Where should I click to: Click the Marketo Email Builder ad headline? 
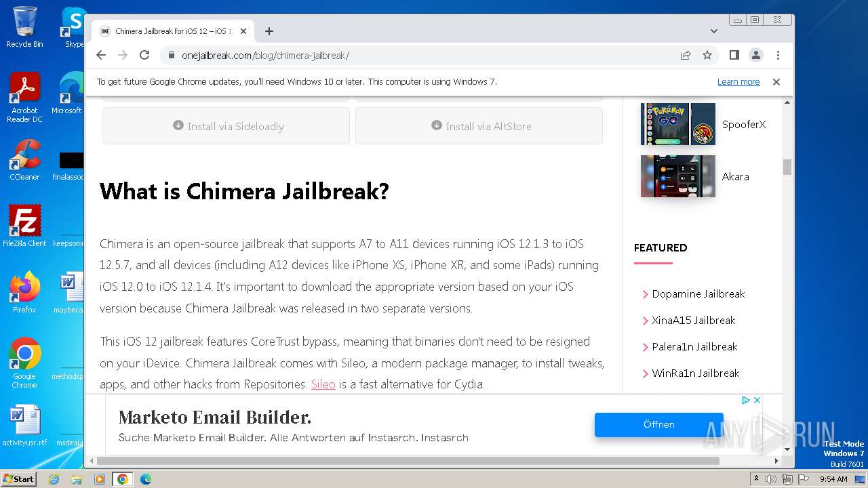click(215, 417)
